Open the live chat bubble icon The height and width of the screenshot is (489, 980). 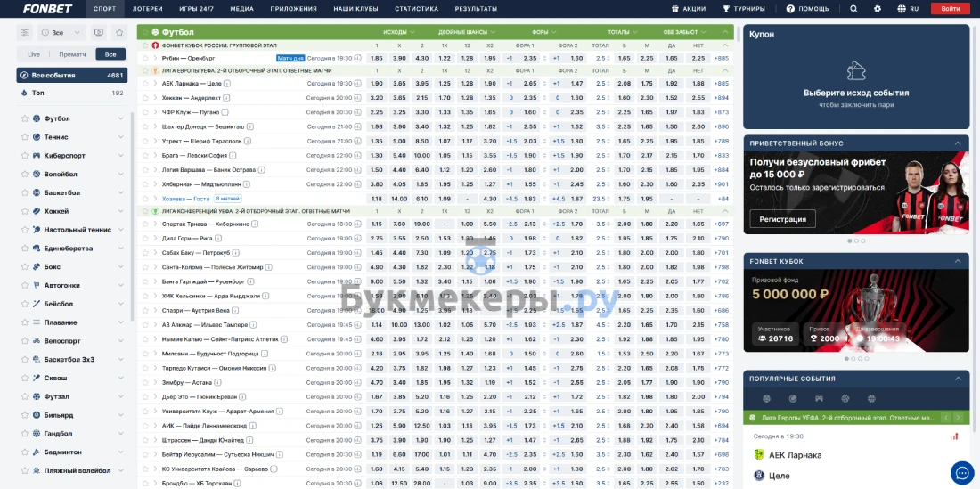[962, 473]
